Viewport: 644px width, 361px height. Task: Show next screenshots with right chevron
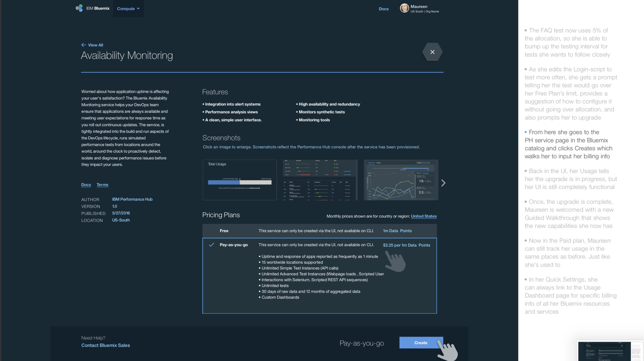click(x=444, y=183)
